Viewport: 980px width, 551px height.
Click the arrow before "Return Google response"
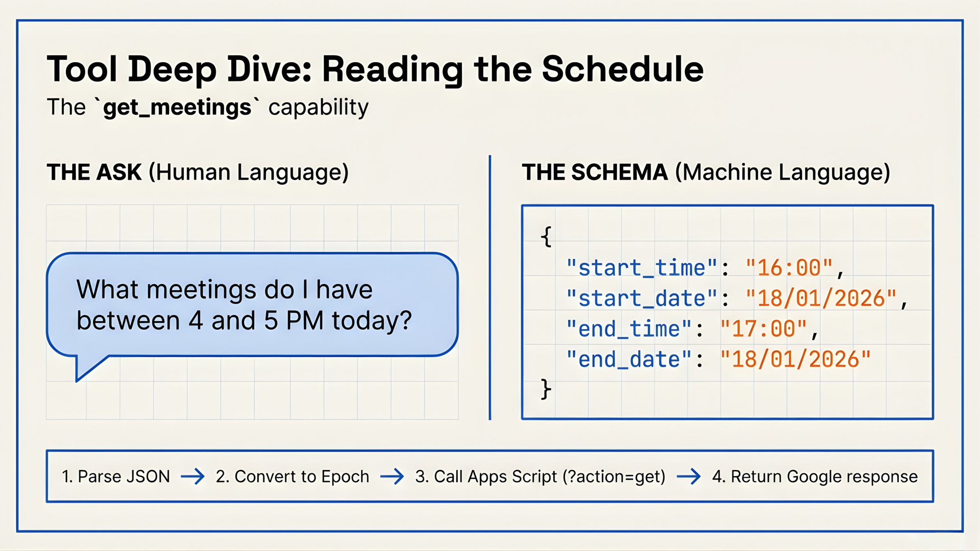click(x=688, y=476)
